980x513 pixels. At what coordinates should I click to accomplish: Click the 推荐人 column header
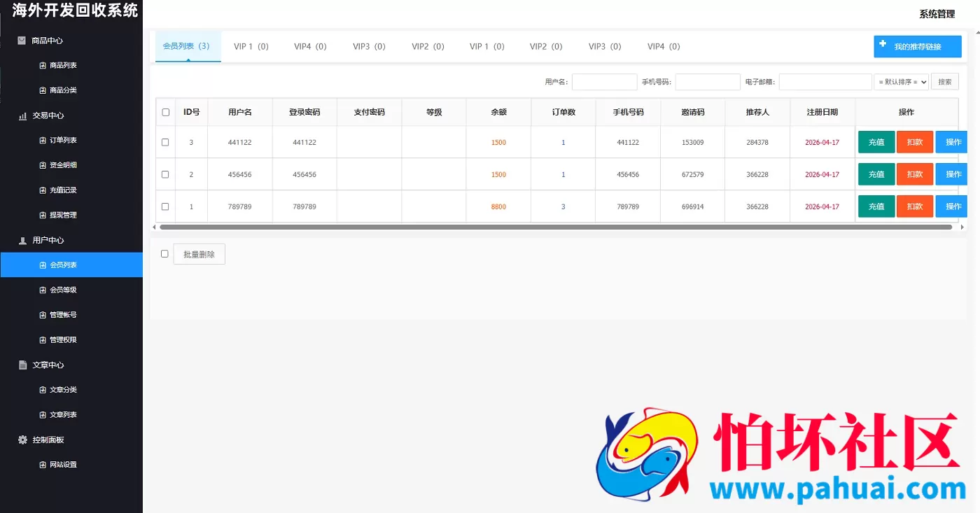[x=757, y=112]
